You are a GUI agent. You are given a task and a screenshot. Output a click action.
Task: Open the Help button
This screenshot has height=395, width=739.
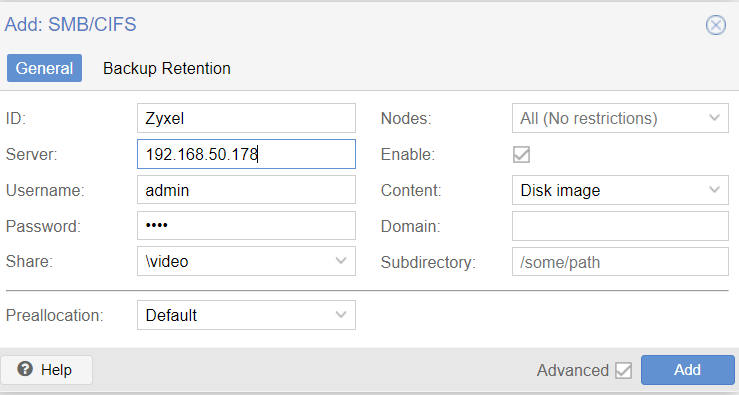[x=46, y=370]
